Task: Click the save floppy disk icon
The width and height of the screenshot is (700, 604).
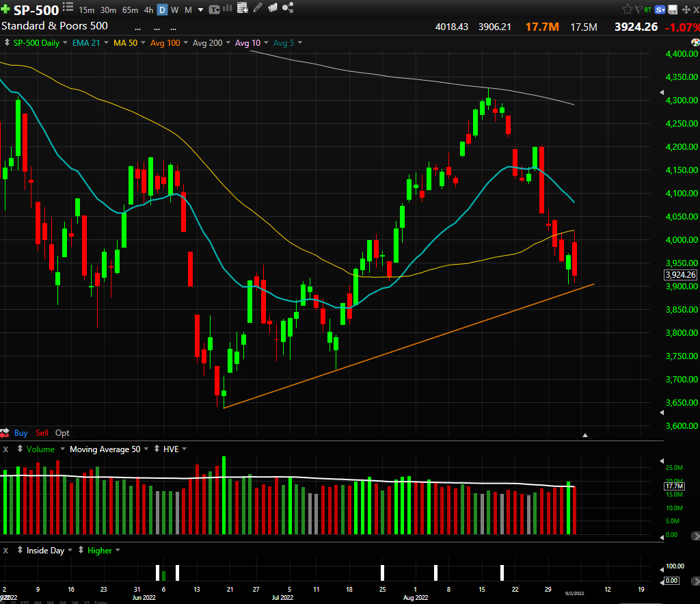Action: click(673, 10)
